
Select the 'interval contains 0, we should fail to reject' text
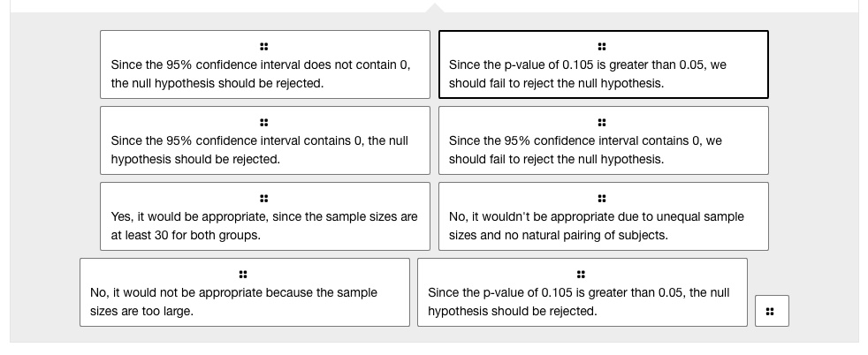585,150
